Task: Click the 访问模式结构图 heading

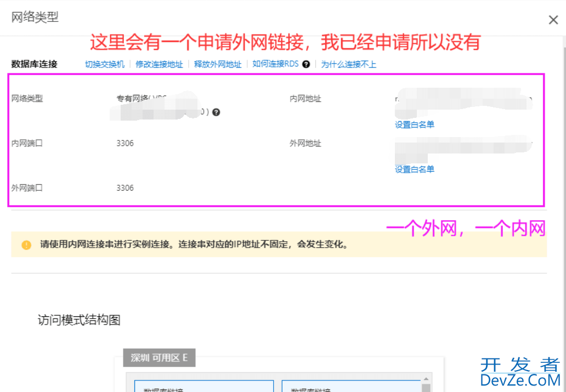Action: pos(79,320)
